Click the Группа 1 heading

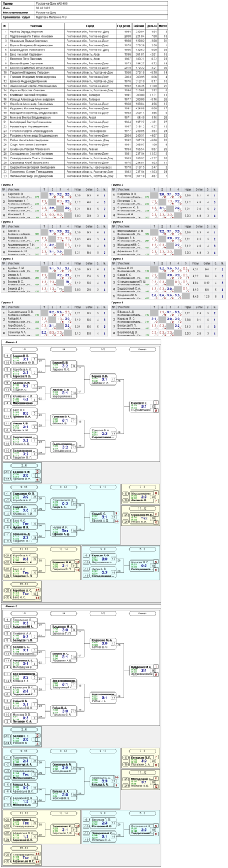8,185
